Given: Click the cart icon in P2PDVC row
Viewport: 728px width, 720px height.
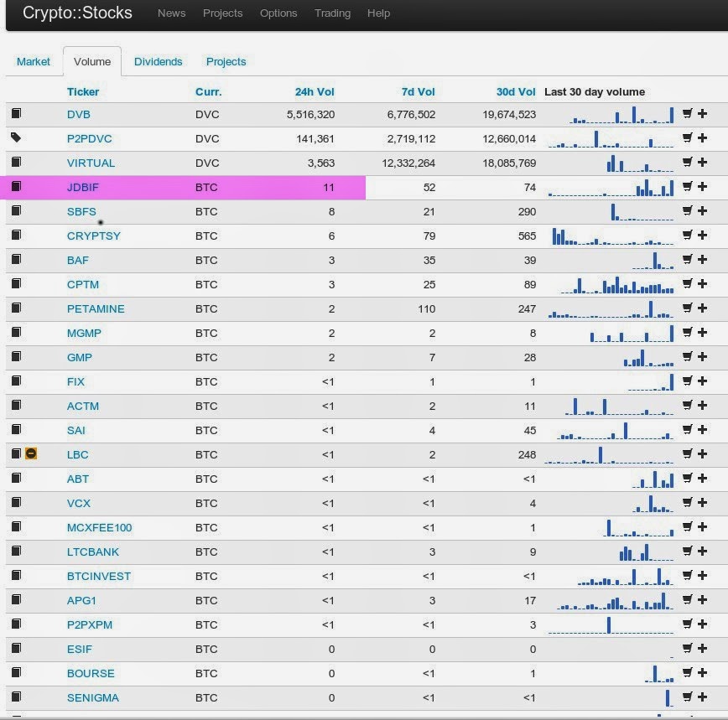Looking at the screenshot, I should 687,137.
